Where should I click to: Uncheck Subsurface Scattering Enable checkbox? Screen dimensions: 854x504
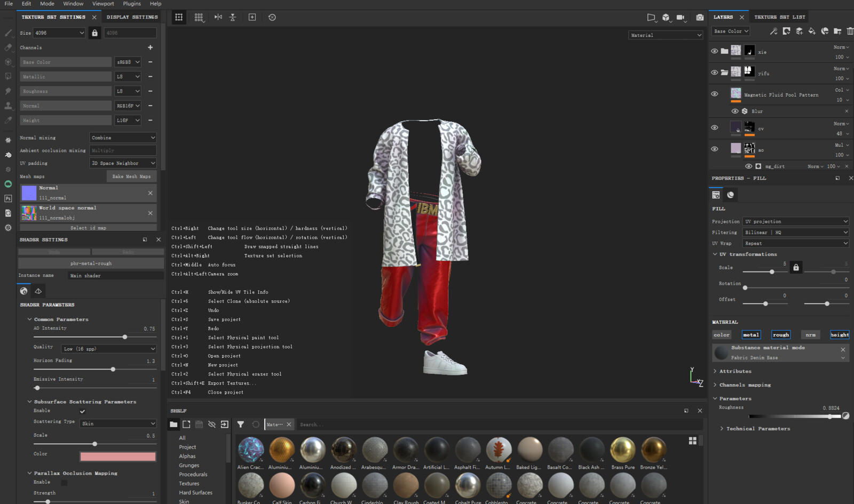[x=82, y=411]
